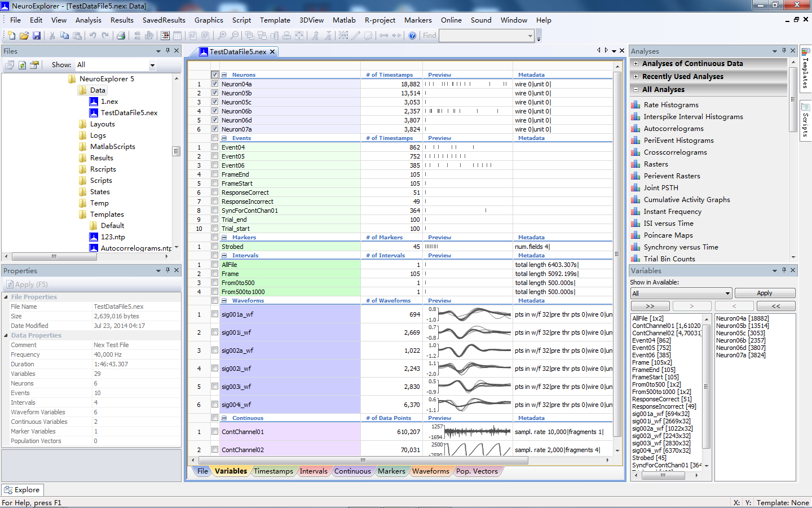Open the Files panel Show dropdown

tap(152, 65)
